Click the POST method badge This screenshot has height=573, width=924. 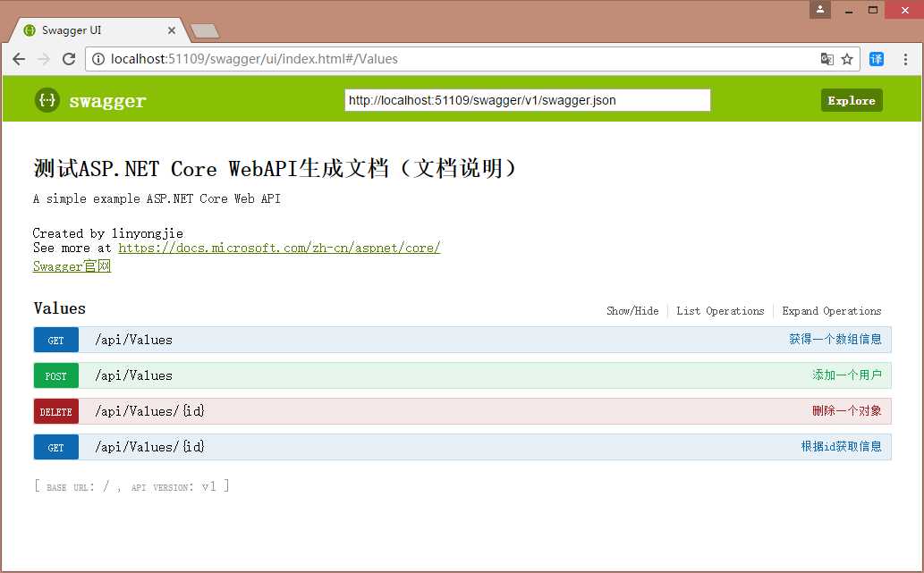point(56,375)
